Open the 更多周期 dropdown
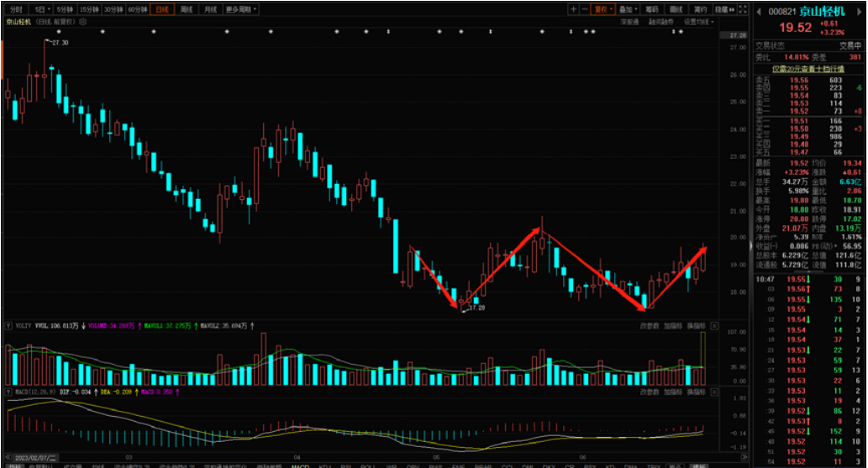This screenshot has width=868, height=468. [242, 9]
